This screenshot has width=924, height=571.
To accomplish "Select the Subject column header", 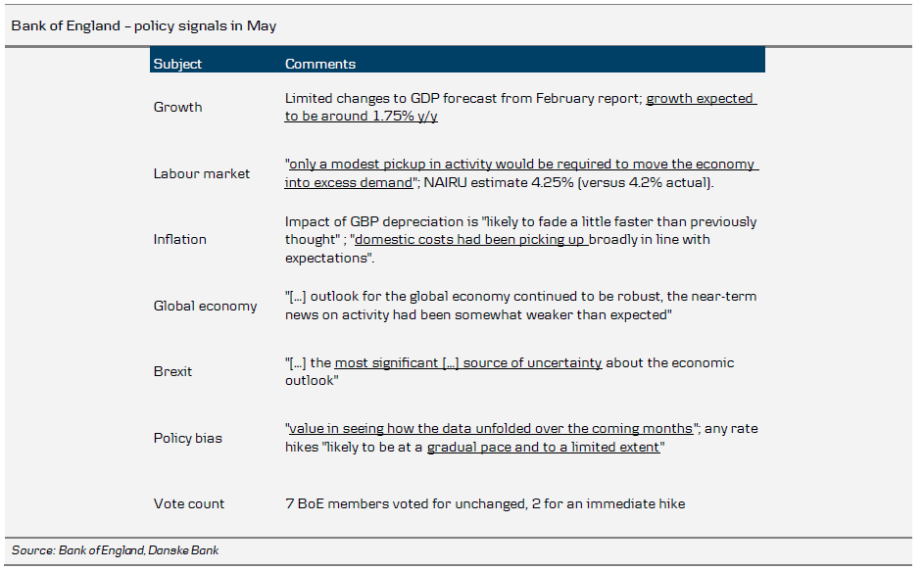I will point(177,64).
